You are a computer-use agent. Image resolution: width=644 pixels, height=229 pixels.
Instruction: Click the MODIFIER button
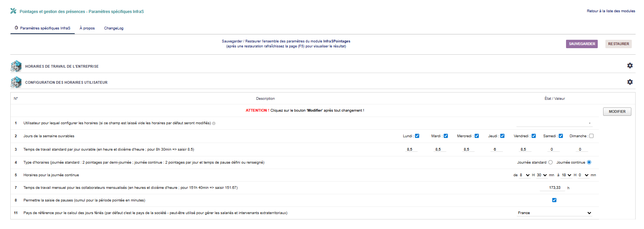(x=617, y=112)
